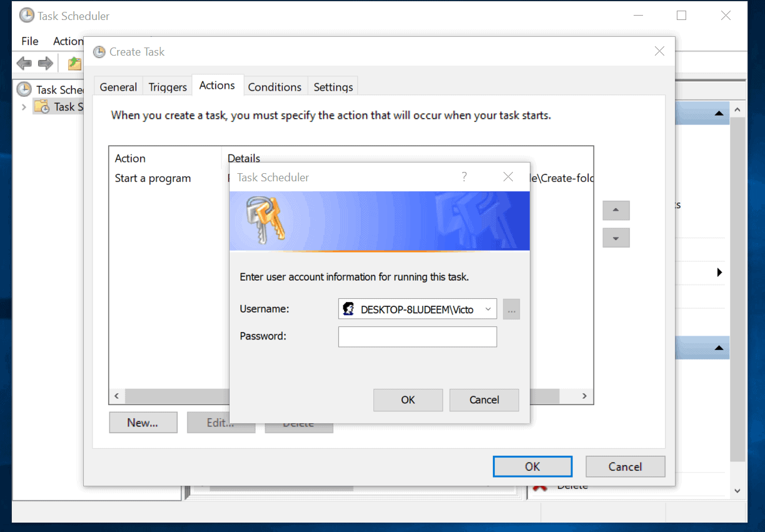Click right arrow of actions list scrollbar

coord(584,396)
